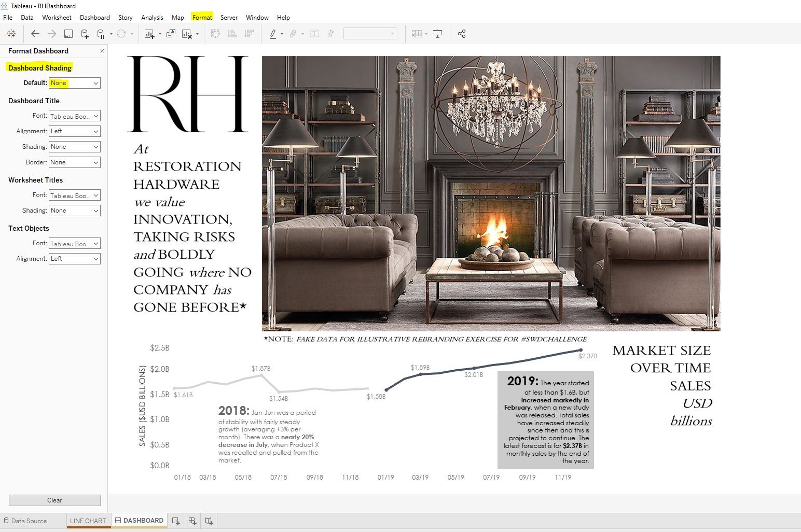Expand the pause updates dropdown arrow
The height and width of the screenshot is (532, 801).
tap(111, 34)
